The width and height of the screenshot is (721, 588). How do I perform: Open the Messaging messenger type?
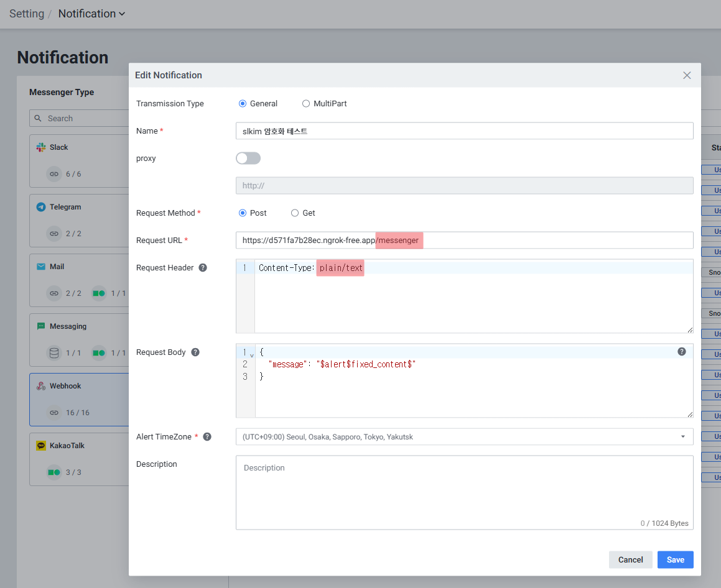68,326
